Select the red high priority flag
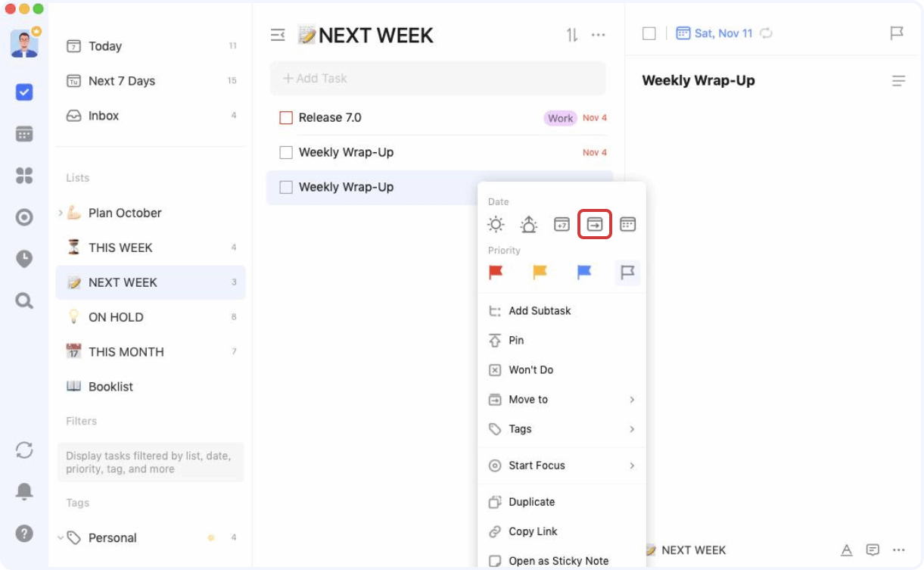Viewport: 924px width, 570px height. click(496, 273)
